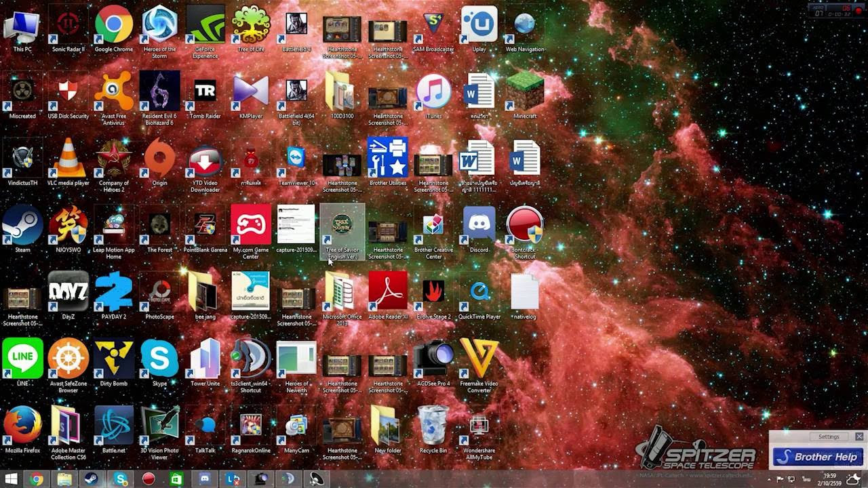Image resolution: width=868 pixels, height=488 pixels.
Task: Launch PointBlank Garena shortcut
Action: click(205, 224)
